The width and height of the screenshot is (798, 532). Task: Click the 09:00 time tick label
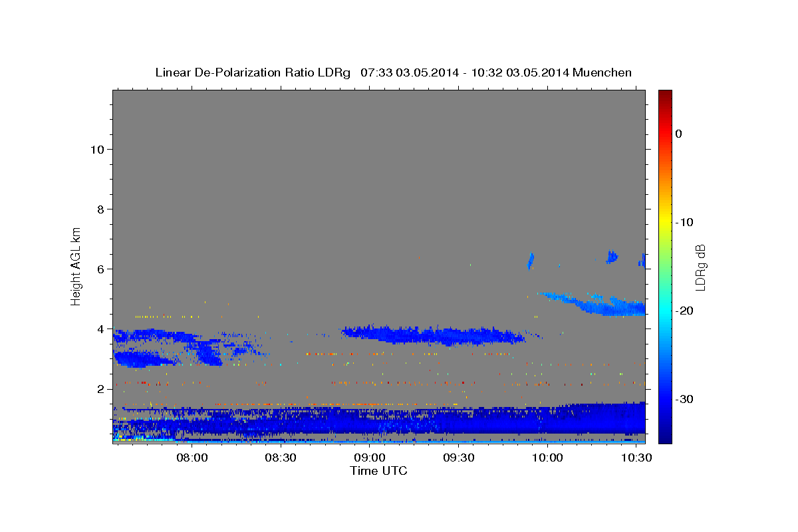(x=370, y=458)
